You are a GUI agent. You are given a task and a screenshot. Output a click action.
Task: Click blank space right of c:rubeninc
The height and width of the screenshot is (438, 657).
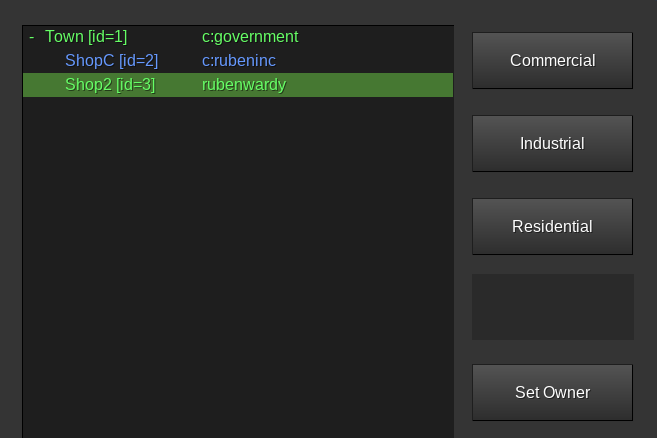(365, 61)
